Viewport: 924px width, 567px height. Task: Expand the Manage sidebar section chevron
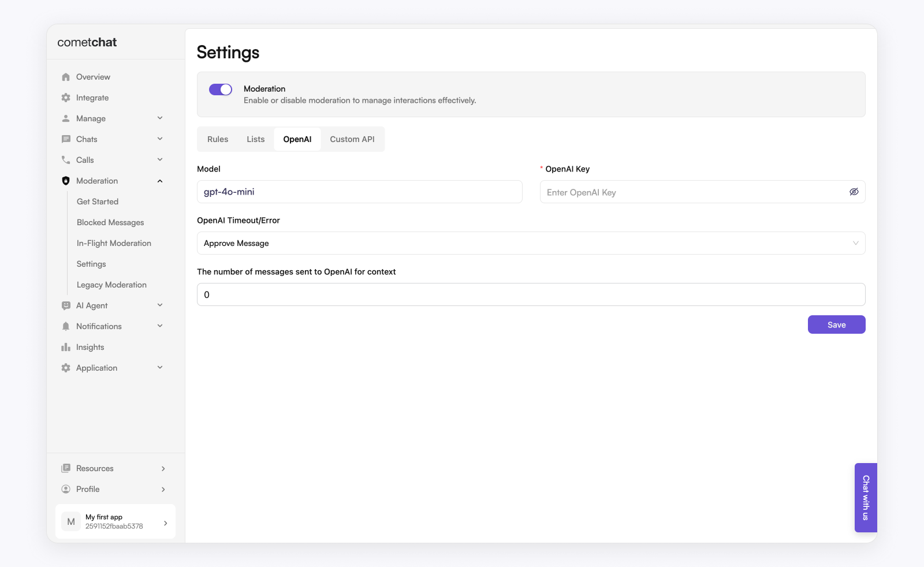pos(160,118)
